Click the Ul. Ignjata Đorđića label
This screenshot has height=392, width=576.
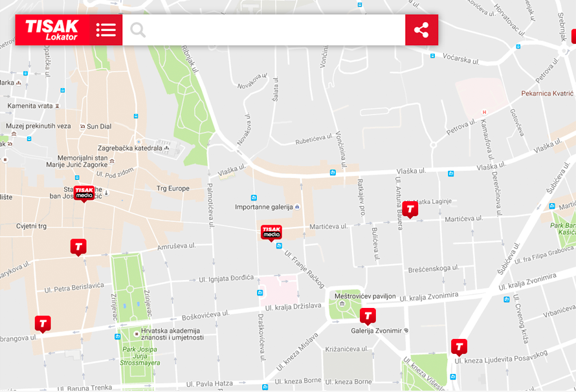(x=227, y=279)
